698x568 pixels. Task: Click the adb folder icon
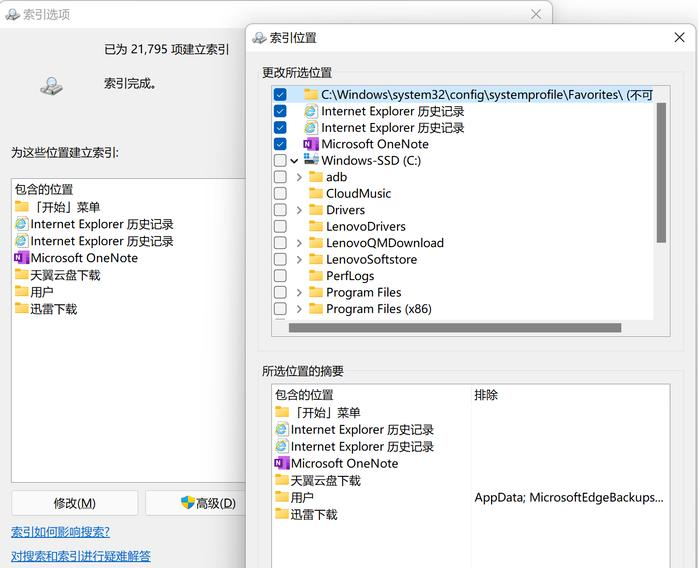316,177
